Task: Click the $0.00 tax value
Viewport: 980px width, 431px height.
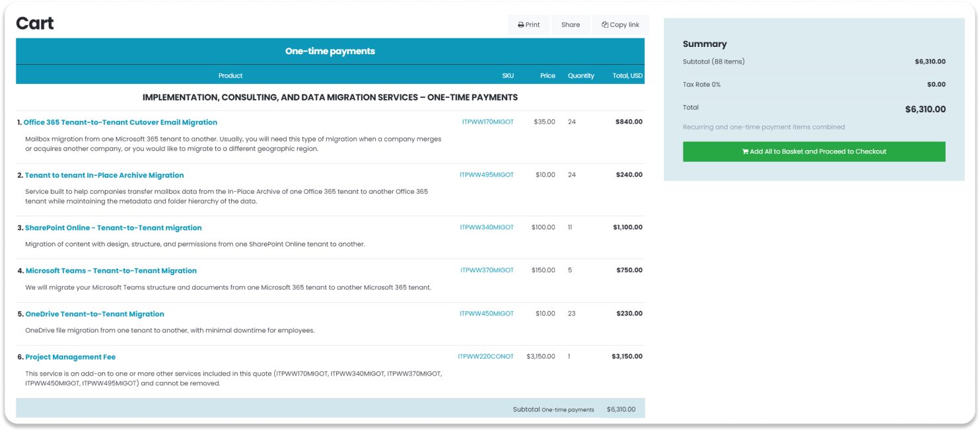Action: click(x=936, y=85)
